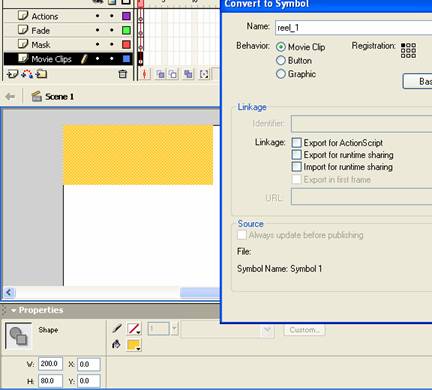Screen dimensions: 432x390
Task: Open the stroke height dropdown arrow
Action: click(x=174, y=329)
